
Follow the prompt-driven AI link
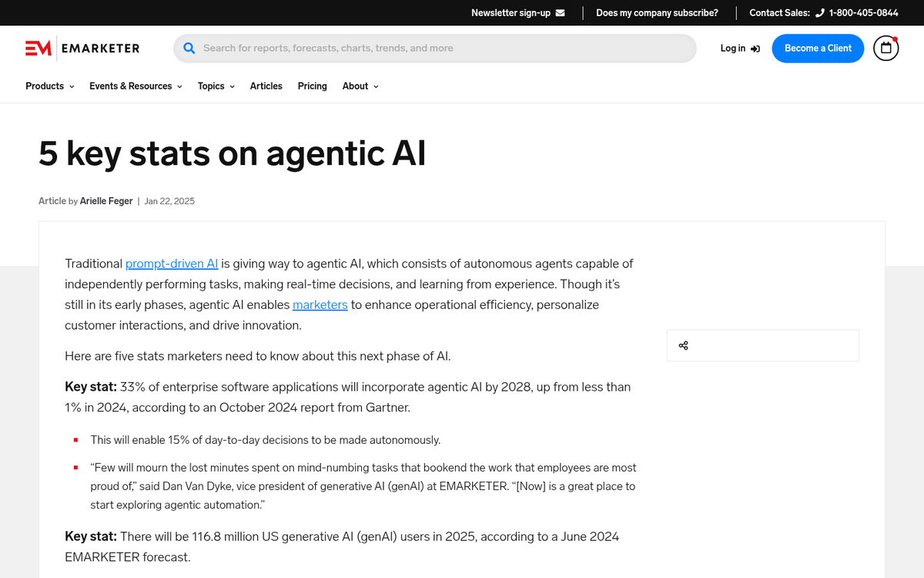tap(172, 264)
